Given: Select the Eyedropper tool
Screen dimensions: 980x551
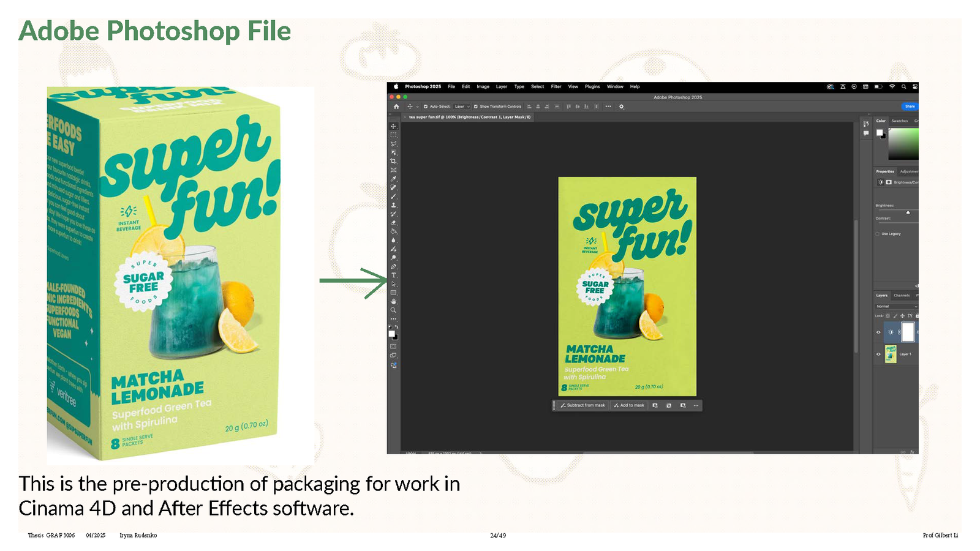Looking at the screenshot, I should [393, 179].
